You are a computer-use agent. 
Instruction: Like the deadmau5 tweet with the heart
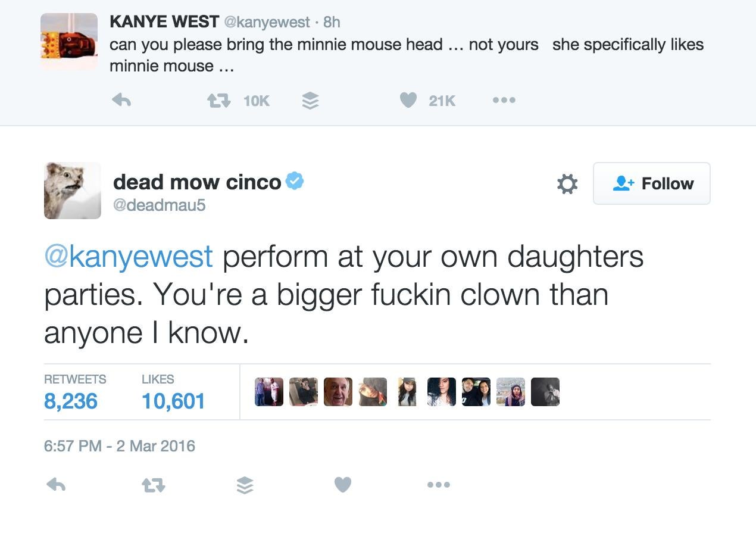(x=342, y=485)
